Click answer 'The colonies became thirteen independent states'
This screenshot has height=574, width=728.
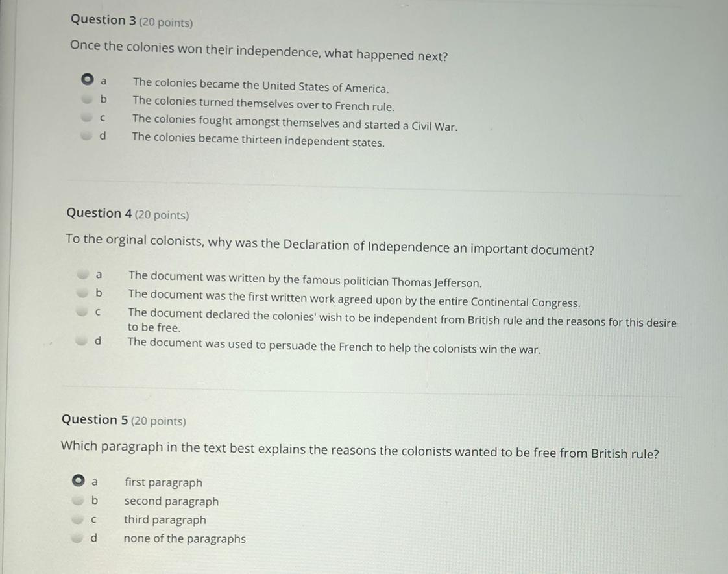[x=258, y=140]
